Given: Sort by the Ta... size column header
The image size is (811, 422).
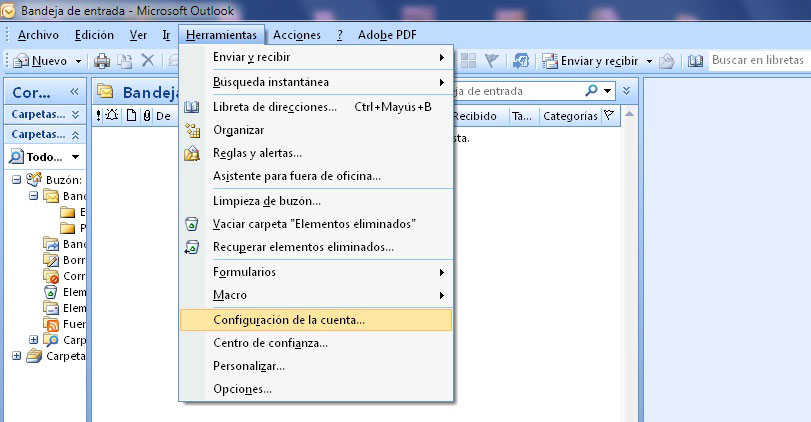Looking at the screenshot, I should [522, 116].
